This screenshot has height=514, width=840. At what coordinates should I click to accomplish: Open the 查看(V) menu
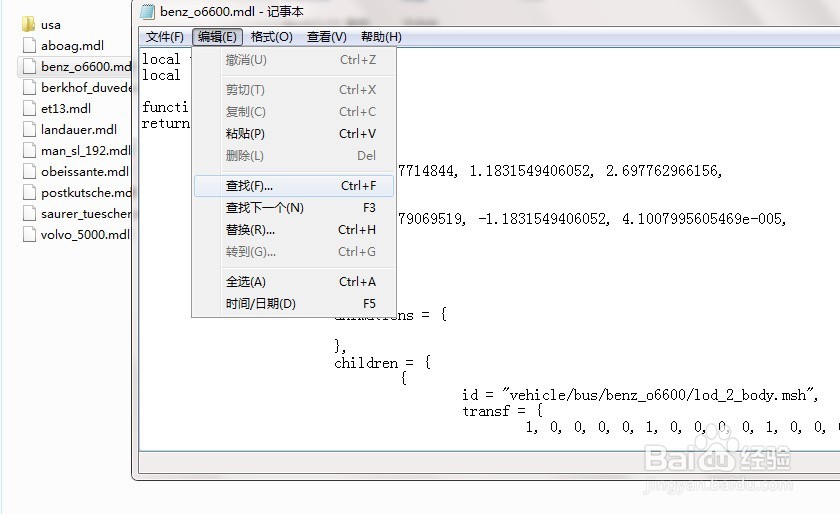327,37
